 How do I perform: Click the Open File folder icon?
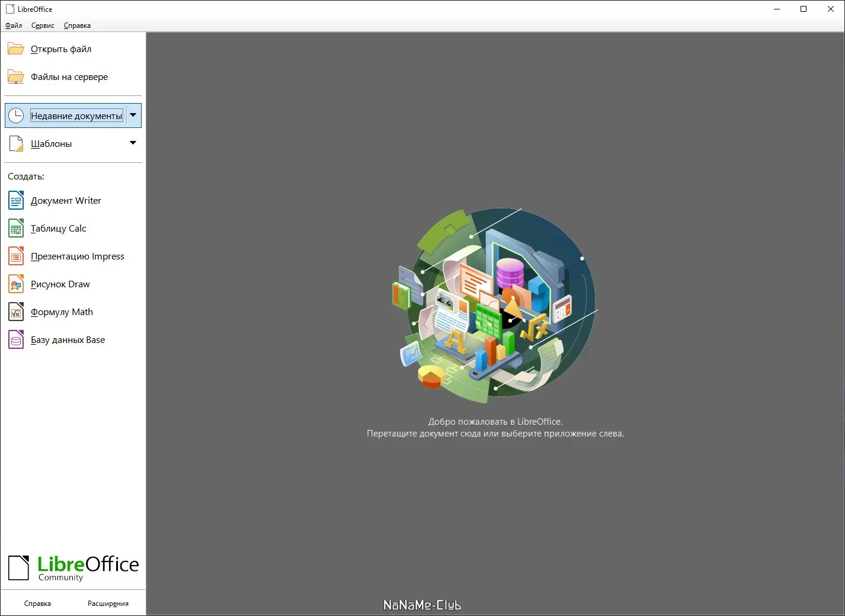(x=16, y=49)
